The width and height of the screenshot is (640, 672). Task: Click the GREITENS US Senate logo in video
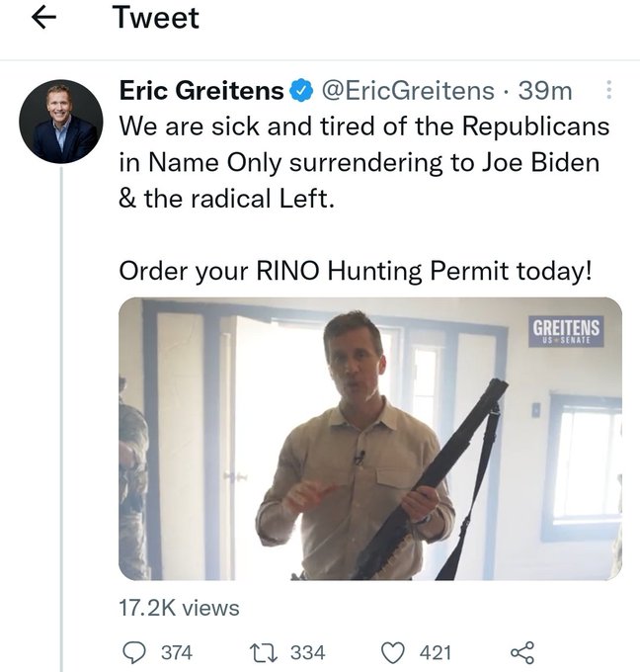(x=567, y=329)
